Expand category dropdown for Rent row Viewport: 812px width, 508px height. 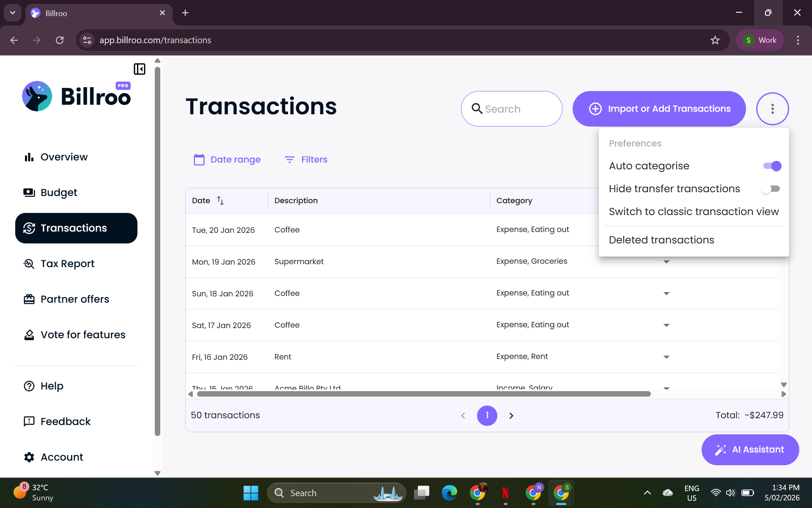tap(667, 357)
